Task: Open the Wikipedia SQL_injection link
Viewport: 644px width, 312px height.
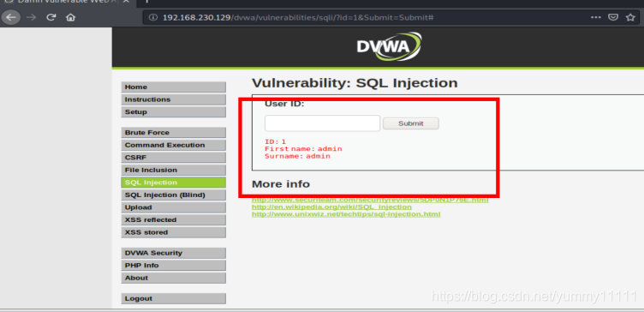Action: click(x=331, y=207)
